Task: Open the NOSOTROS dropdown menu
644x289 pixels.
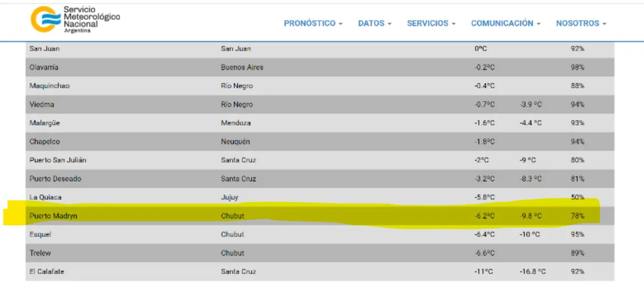Action: pyautogui.click(x=581, y=24)
